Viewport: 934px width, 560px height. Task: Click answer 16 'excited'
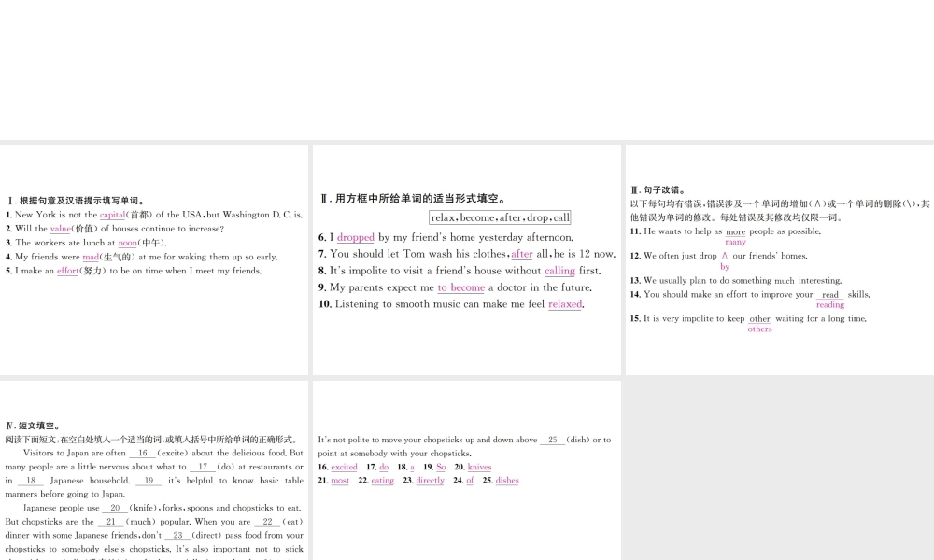coord(344,468)
